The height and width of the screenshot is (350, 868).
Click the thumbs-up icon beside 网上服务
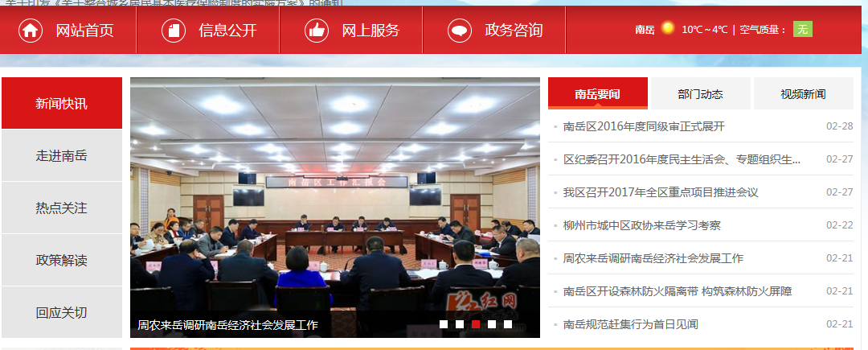317,30
